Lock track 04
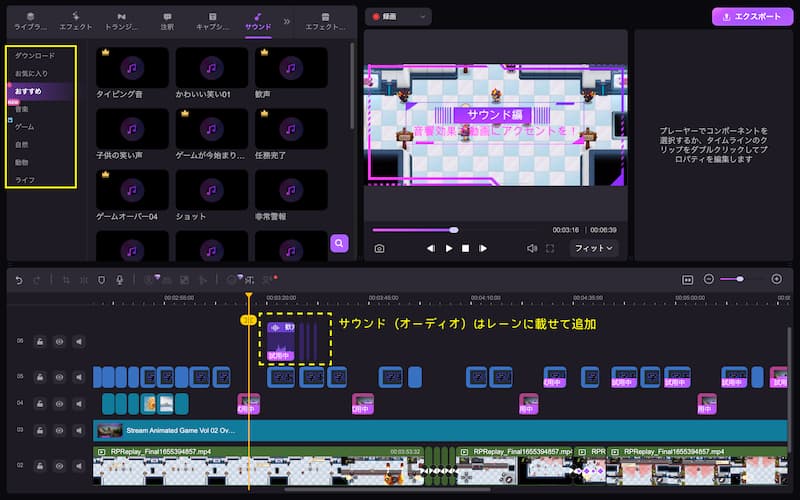 (x=40, y=404)
